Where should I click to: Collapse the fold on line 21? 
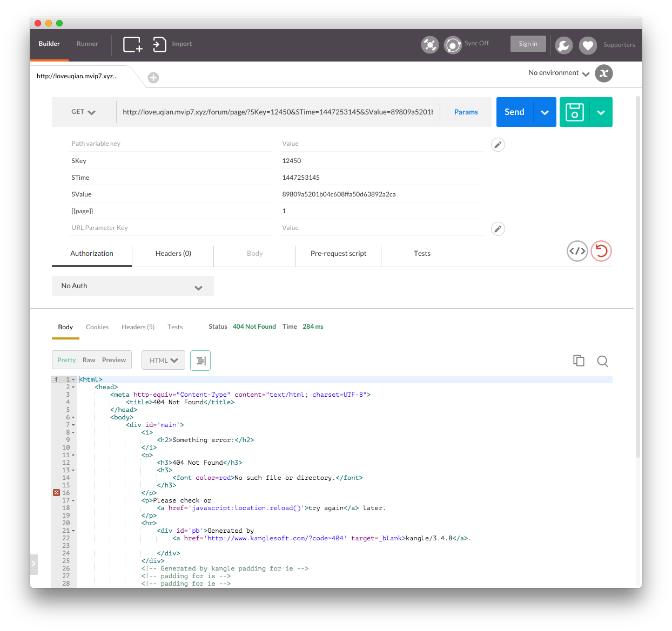click(73, 531)
